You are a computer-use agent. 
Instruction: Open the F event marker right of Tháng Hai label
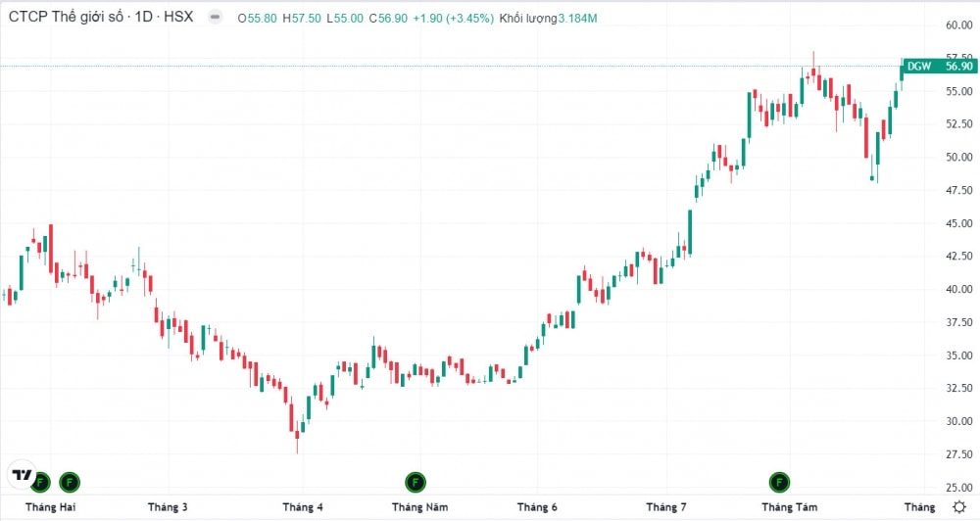(70, 482)
